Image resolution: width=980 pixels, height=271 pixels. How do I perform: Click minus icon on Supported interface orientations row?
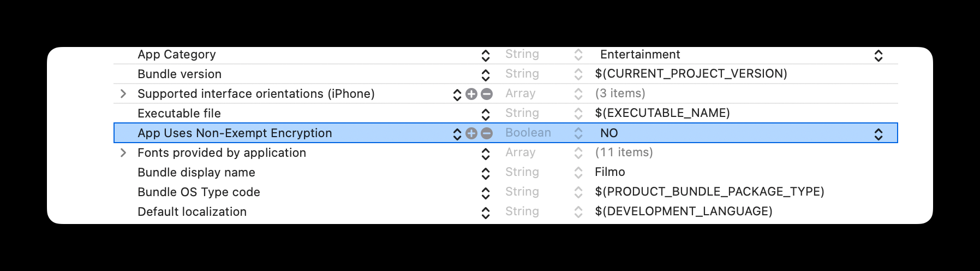point(487,94)
